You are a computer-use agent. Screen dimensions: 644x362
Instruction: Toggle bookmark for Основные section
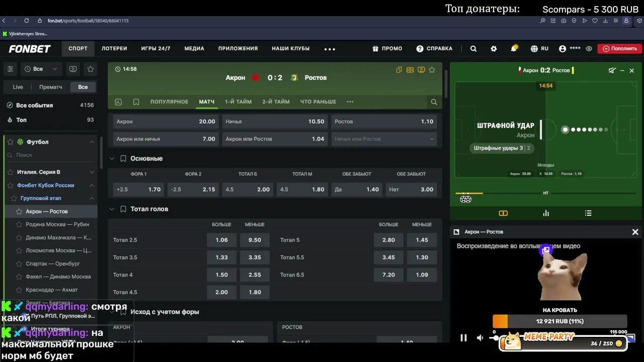click(x=123, y=158)
